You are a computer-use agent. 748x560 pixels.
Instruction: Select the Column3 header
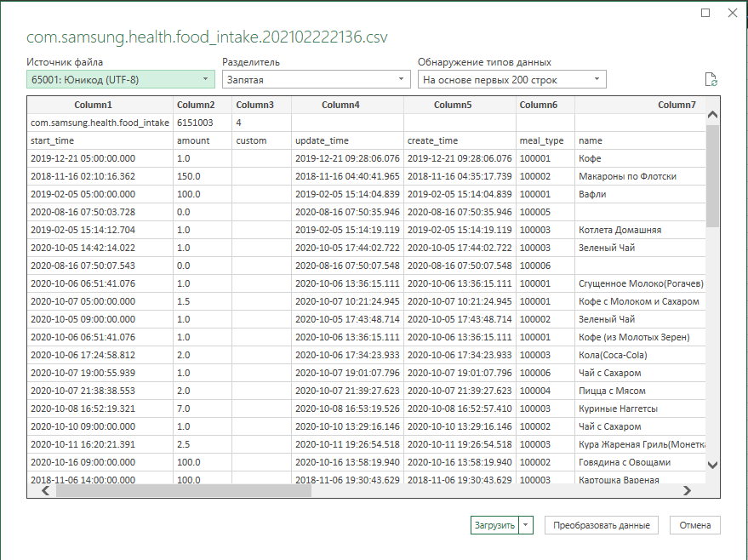[x=261, y=105]
